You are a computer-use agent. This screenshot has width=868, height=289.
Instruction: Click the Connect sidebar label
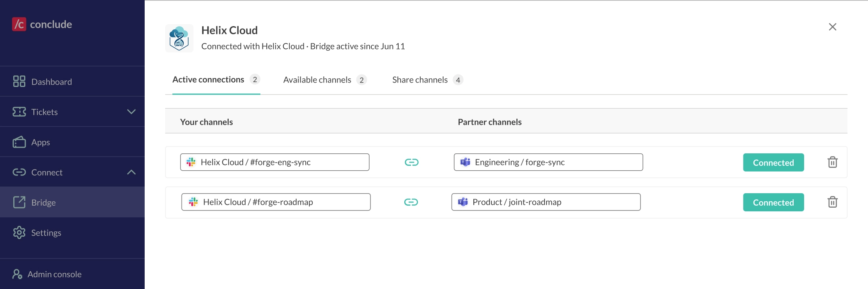(47, 172)
